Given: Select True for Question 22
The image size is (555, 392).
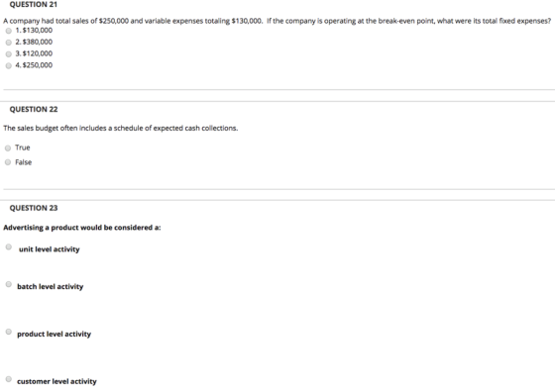Looking at the screenshot, I should tap(8, 147).
